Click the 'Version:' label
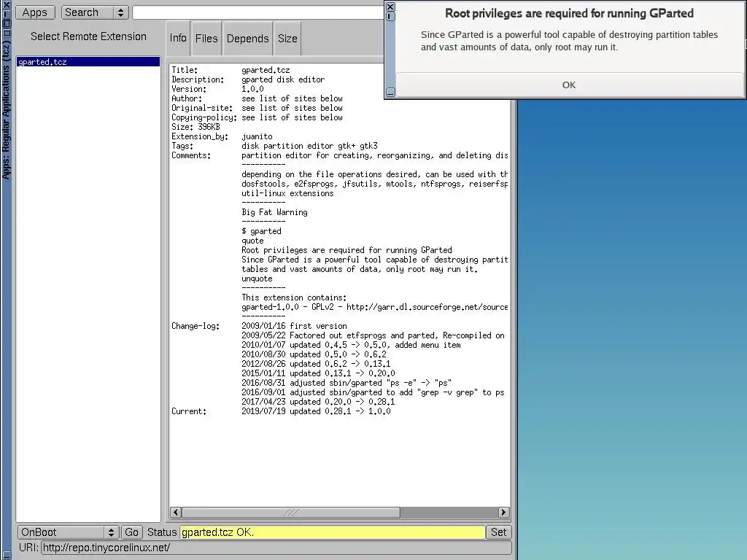Screen dimensions: 747x560 coord(189,89)
